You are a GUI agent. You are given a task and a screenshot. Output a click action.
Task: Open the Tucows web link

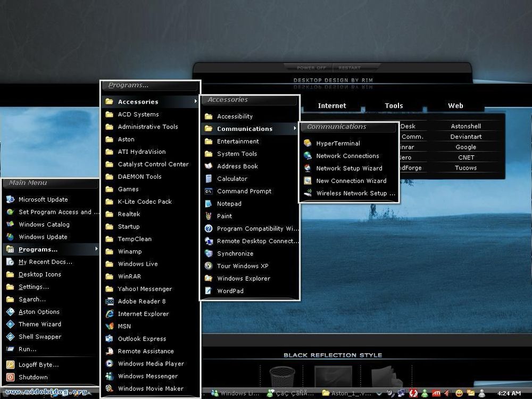coord(466,168)
